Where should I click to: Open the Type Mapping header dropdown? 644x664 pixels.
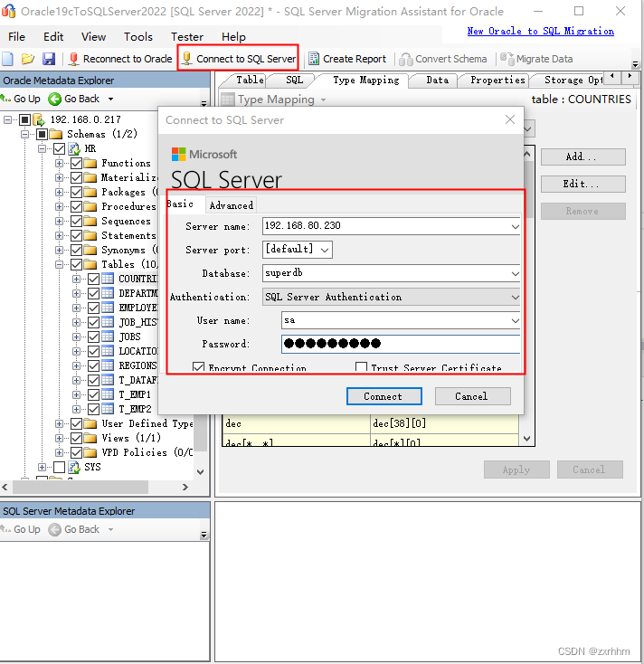(x=323, y=100)
